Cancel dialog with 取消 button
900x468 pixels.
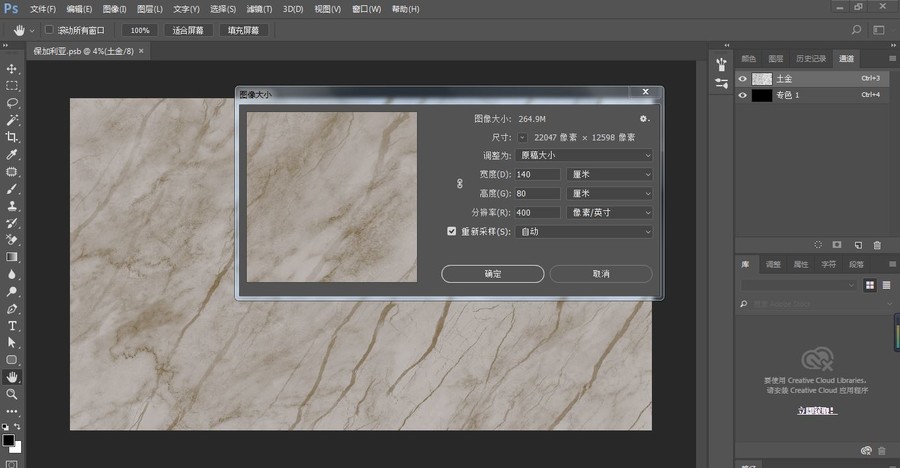601,274
